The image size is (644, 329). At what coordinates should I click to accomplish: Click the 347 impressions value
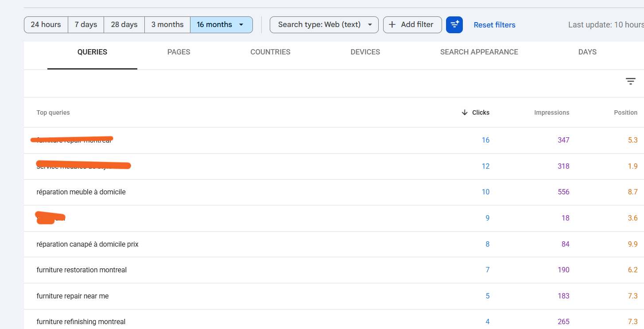[564, 140]
